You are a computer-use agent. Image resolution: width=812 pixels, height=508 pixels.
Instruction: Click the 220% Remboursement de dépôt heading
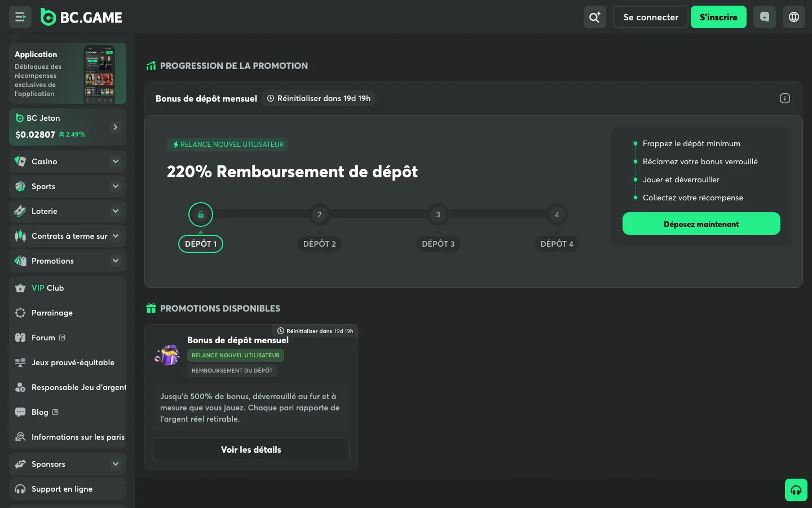292,172
